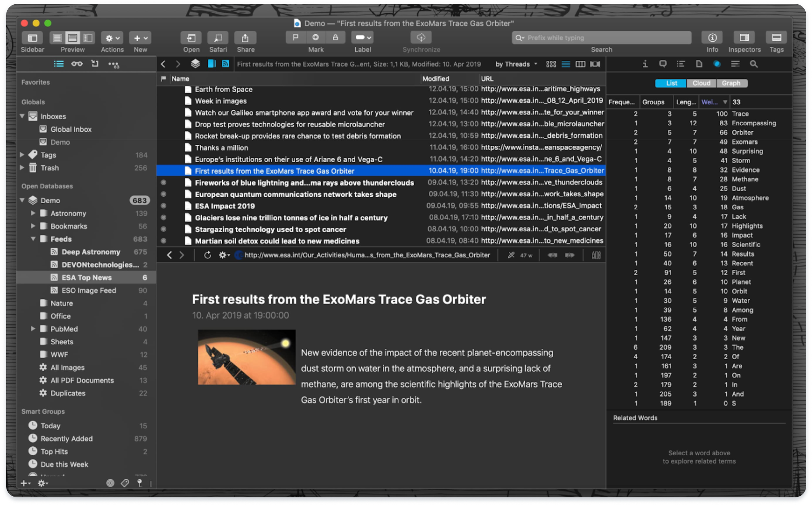Go back in the item list navigation
This screenshot has height=505, width=812.
coord(163,64)
